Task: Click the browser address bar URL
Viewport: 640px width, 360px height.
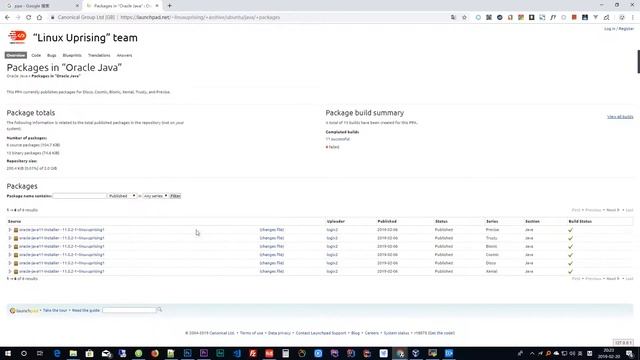Action: (x=200, y=18)
